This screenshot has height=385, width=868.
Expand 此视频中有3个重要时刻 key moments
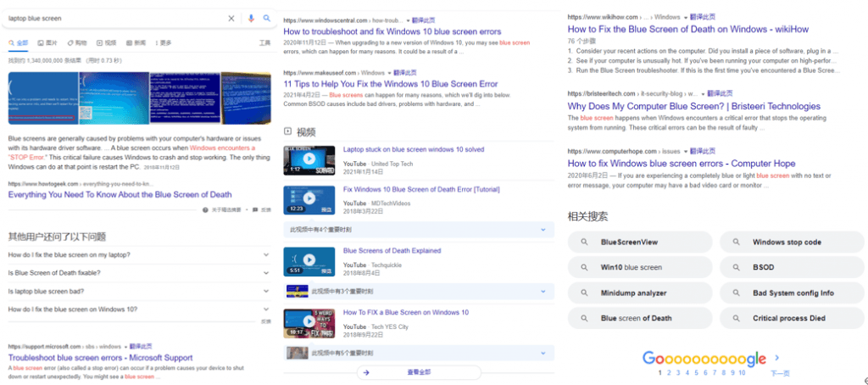(419, 291)
